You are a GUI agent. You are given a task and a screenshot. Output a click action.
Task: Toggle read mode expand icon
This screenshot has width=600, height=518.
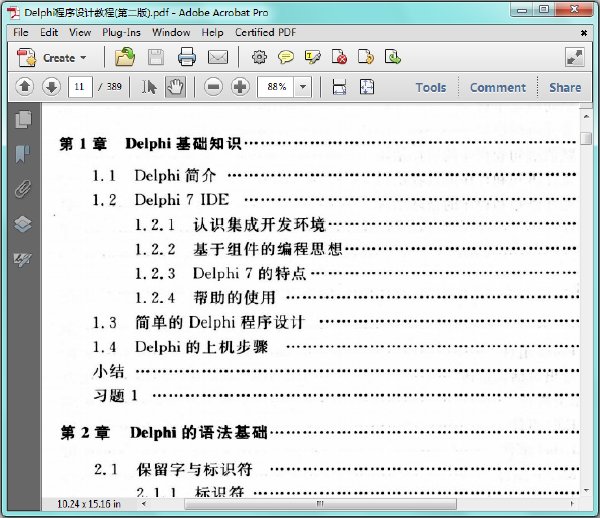coord(574,57)
